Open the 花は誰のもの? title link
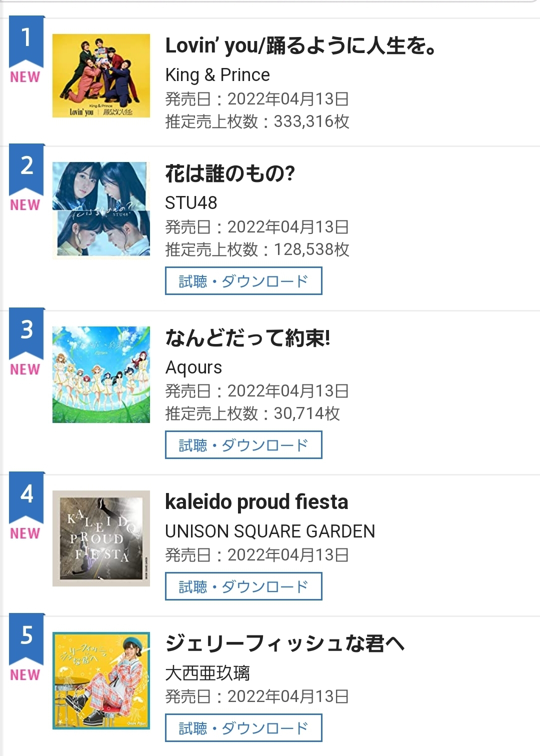The width and height of the screenshot is (540, 756). (230, 174)
